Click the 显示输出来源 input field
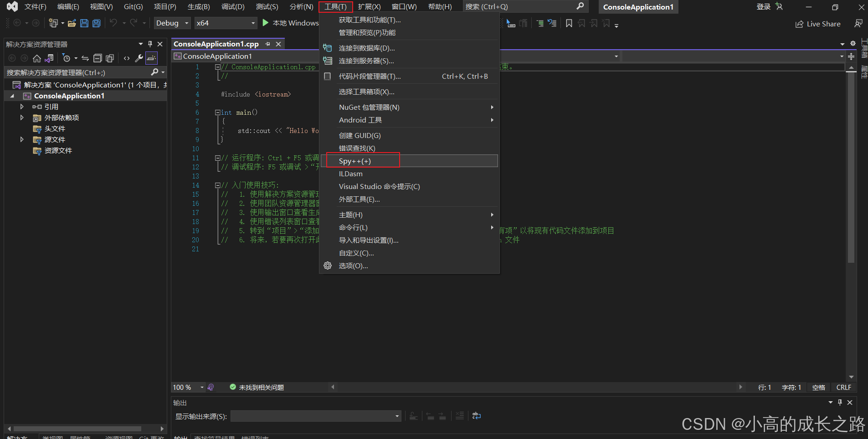 (x=315, y=416)
